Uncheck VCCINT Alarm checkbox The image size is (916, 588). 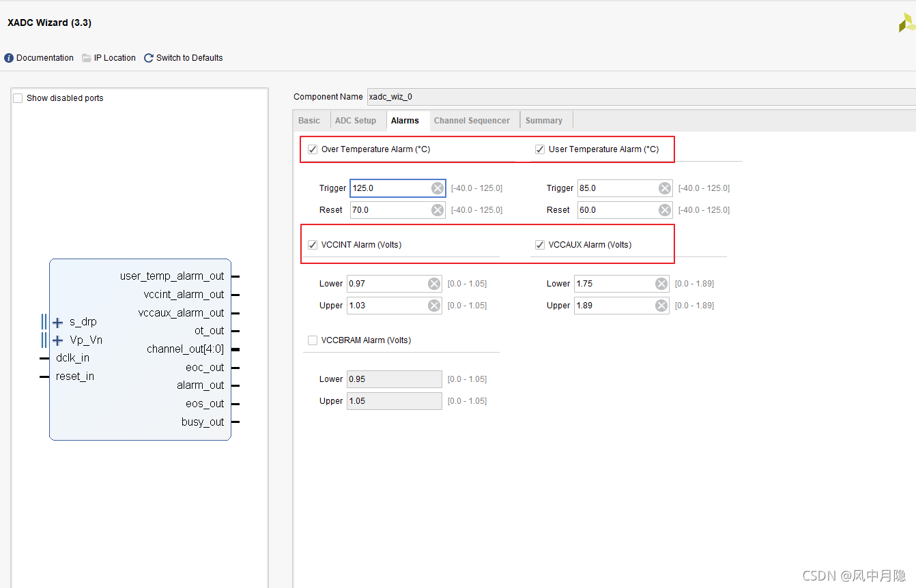click(313, 245)
